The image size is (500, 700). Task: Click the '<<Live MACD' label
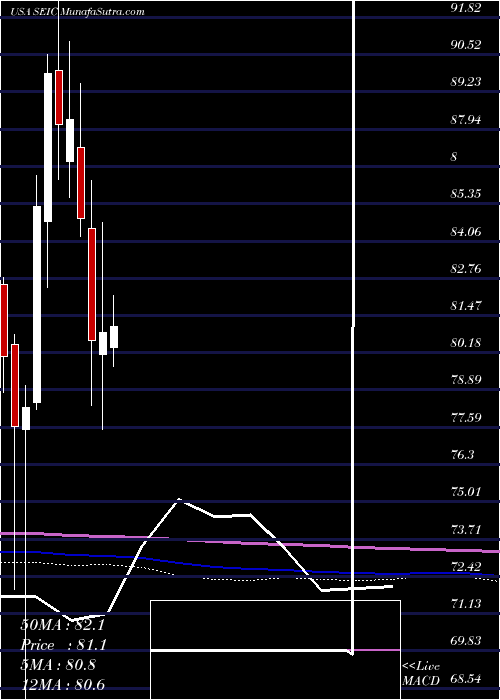[x=421, y=674]
